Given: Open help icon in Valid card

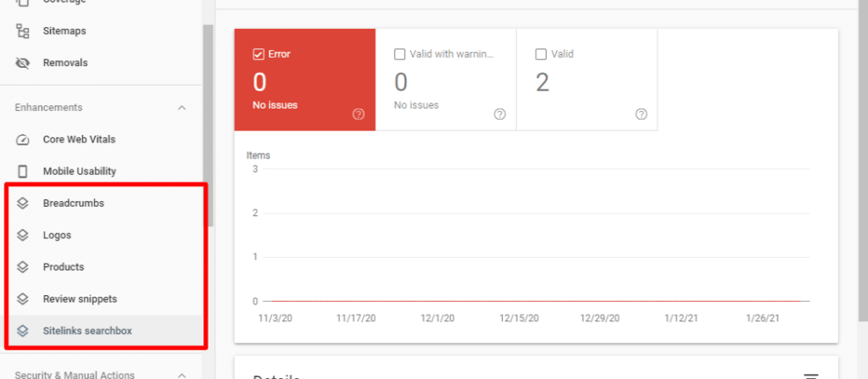Looking at the screenshot, I should tap(641, 114).
